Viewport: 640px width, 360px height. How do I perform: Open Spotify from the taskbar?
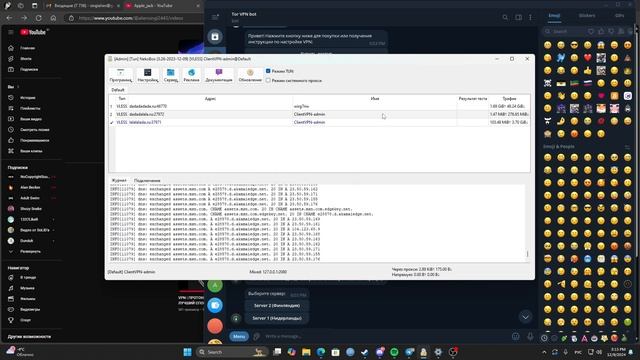(394, 352)
